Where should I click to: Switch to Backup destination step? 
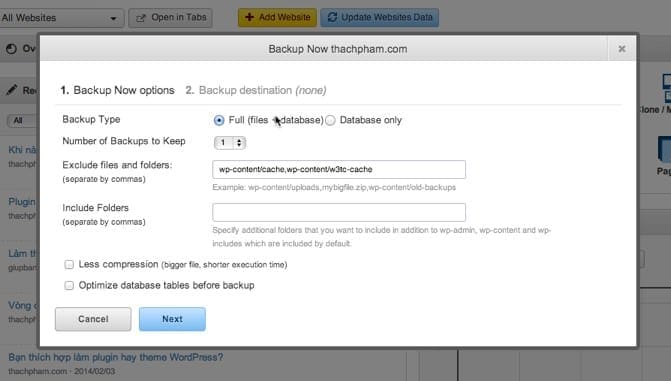tap(256, 90)
